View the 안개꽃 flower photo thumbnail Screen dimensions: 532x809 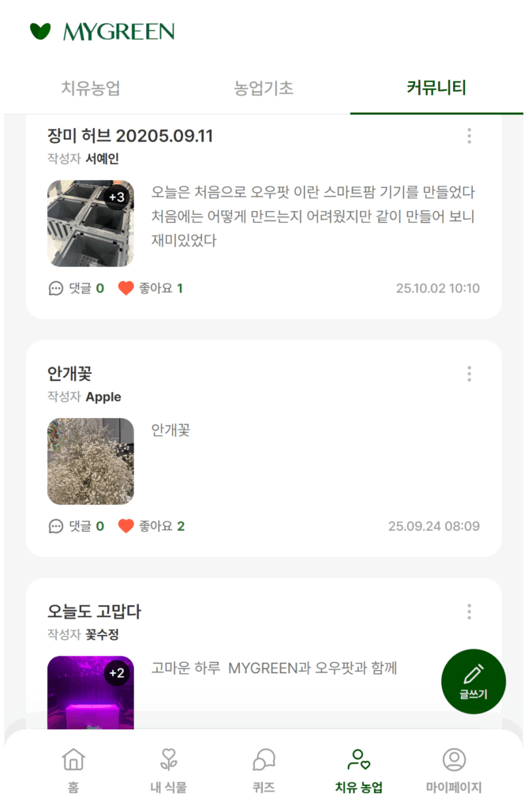click(x=91, y=461)
